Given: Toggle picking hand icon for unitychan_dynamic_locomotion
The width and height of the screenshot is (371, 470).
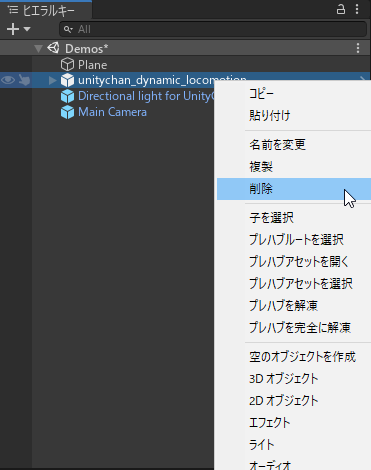Looking at the screenshot, I should [x=24, y=80].
